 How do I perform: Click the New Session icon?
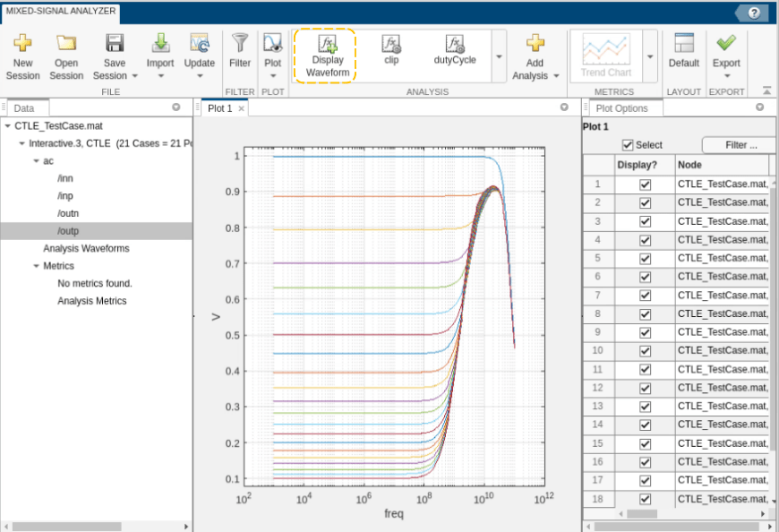tap(22, 43)
